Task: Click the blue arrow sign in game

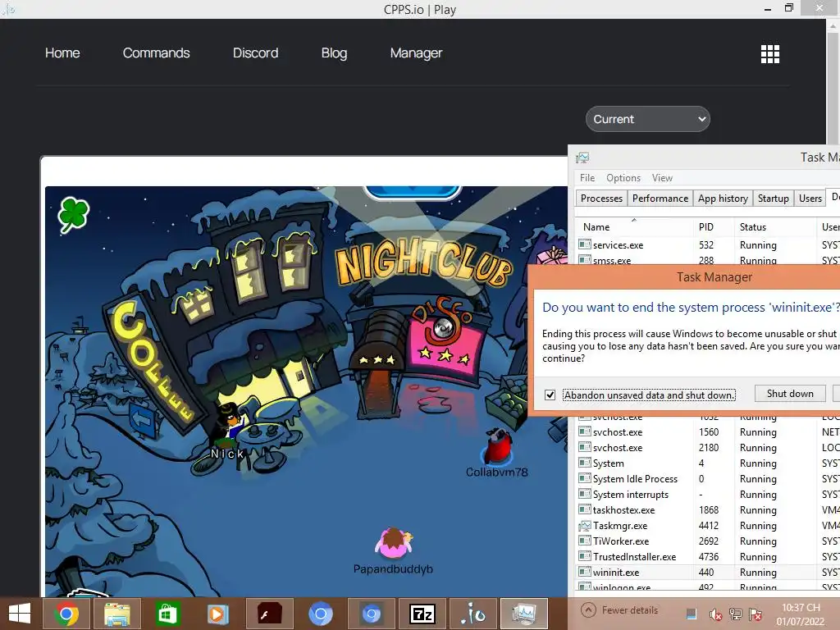Action: [143, 421]
